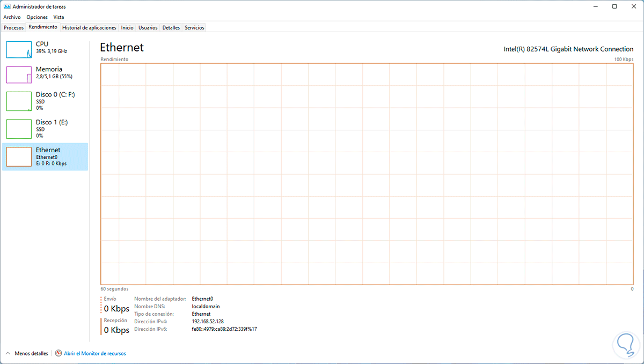Viewport: 644px width, 364px height.
Task: Click the E: 0 R: 0 Kbps sidebar text
Action: pyautogui.click(x=51, y=164)
